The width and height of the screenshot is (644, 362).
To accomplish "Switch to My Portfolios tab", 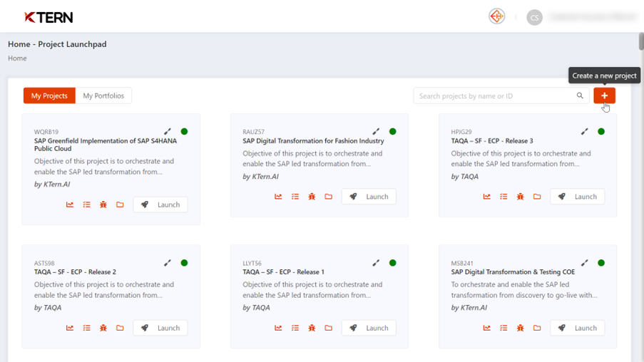I will point(103,95).
